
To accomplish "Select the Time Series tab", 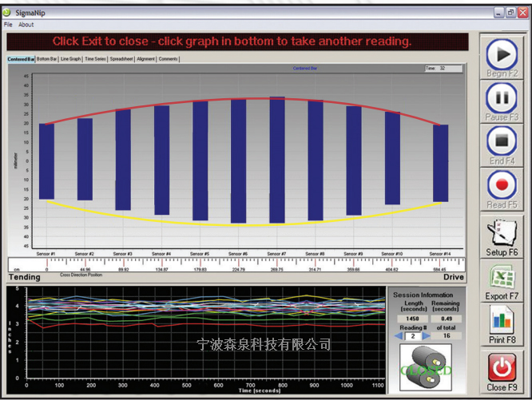I will (x=95, y=59).
